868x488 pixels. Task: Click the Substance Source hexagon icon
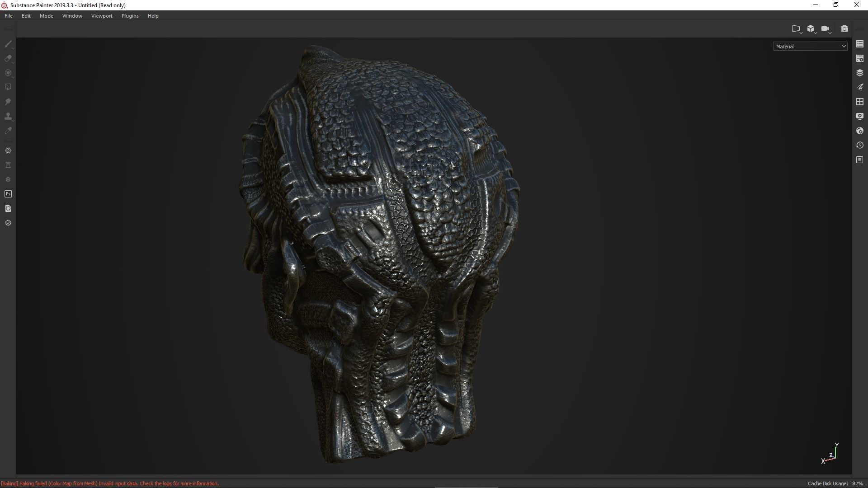pos(8,150)
